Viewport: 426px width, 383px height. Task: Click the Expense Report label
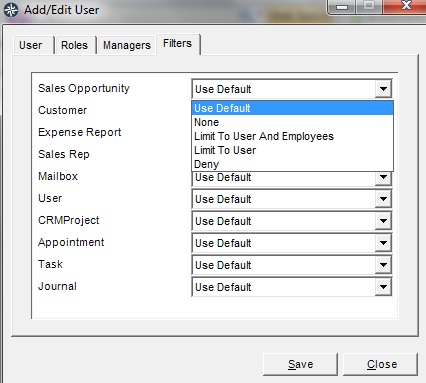tap(79, 132)
